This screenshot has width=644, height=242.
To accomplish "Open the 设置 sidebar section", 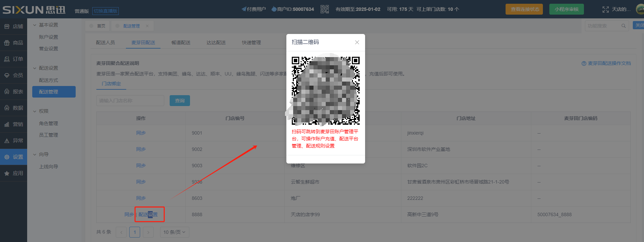I will [14, 157].
